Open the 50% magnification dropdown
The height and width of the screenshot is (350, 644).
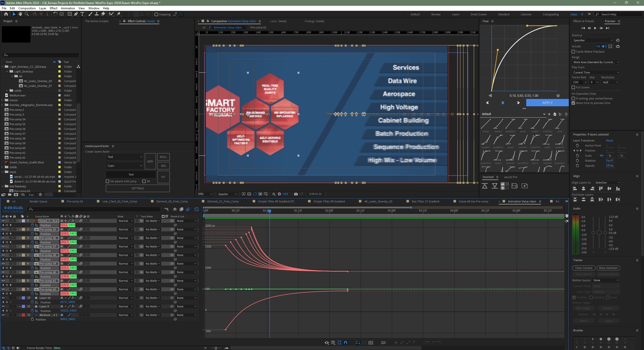click(x=204, y=194)
